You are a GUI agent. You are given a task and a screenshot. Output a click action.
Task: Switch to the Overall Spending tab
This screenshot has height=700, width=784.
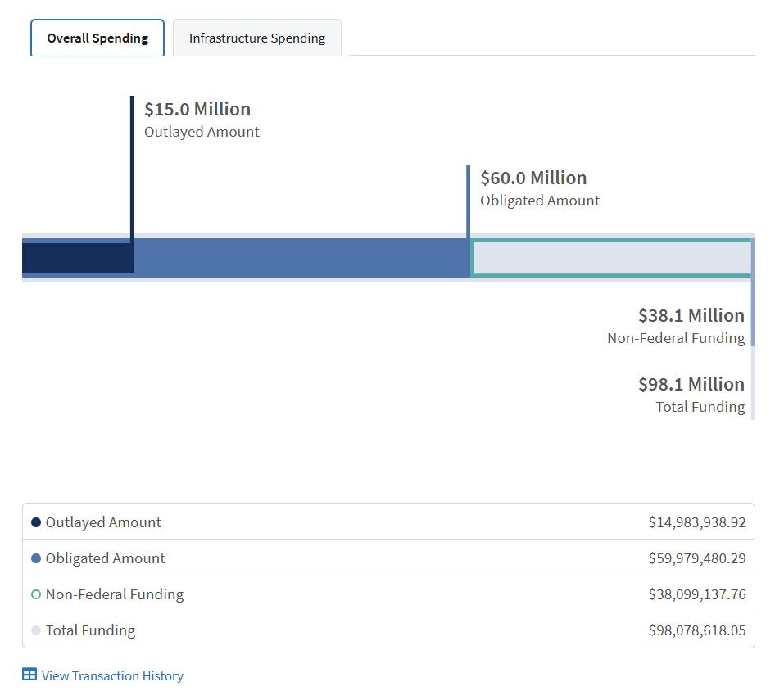coord(97,38)
